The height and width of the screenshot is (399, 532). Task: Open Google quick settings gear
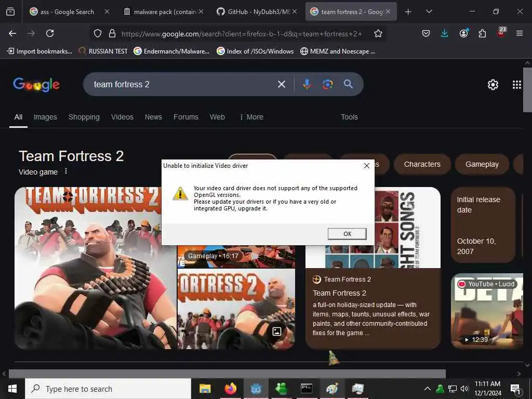coord(493,85)
